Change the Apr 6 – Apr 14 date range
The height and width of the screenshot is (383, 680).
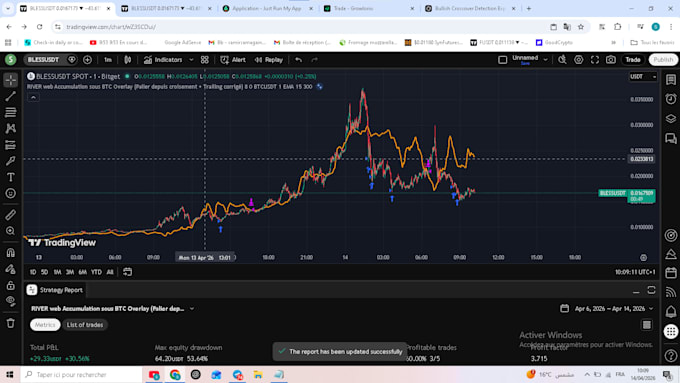click(607, 309)
